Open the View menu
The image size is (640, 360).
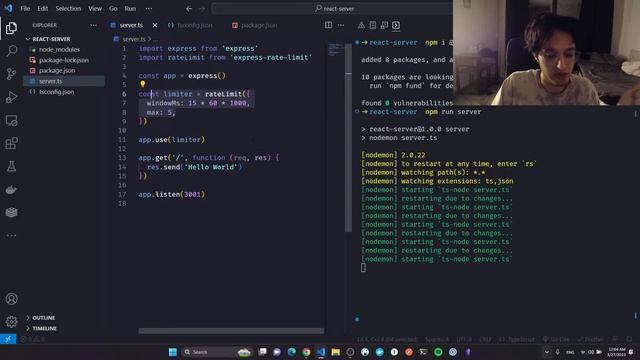pyautogui.click(x=95, y=8)
